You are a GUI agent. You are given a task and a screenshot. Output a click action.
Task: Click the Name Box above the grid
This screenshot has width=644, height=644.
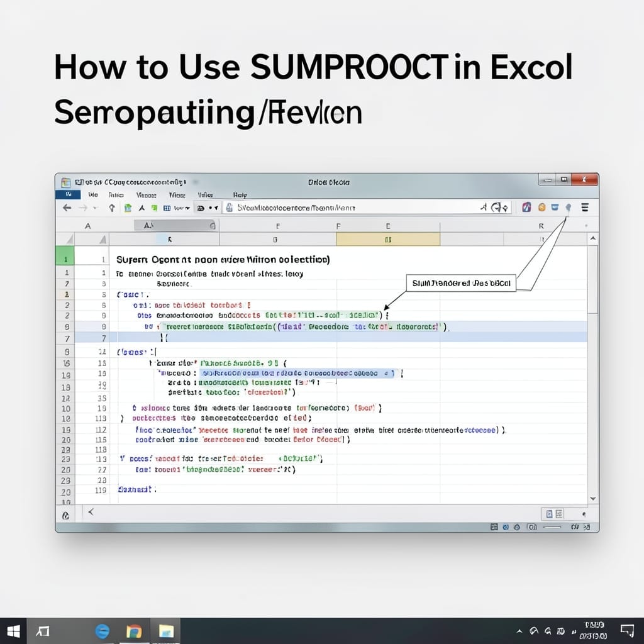click(x=175, y=225)
